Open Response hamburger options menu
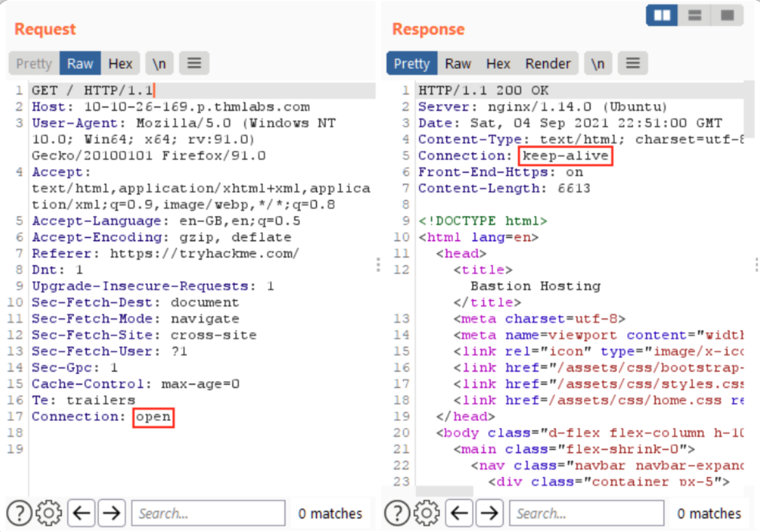Image resolution: width=760 pixels, height=532 pixels. 633,63
